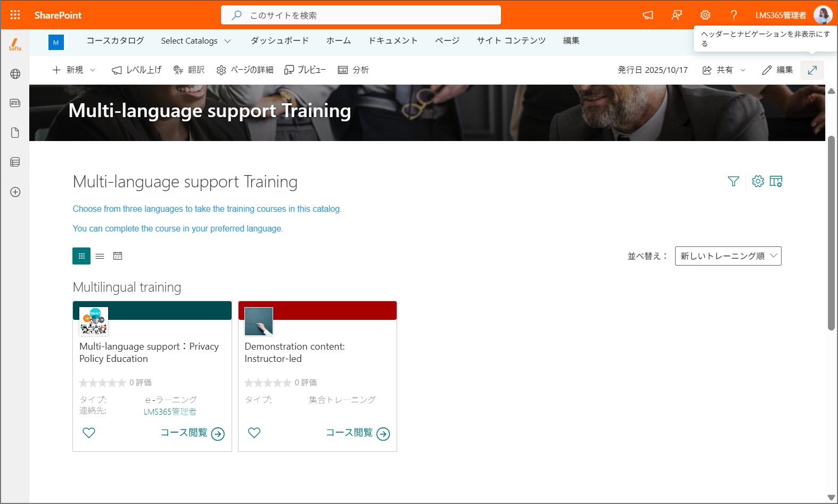
Task: Click the 編集 pencil button in command bar
Action: click(x=777, y=70)
